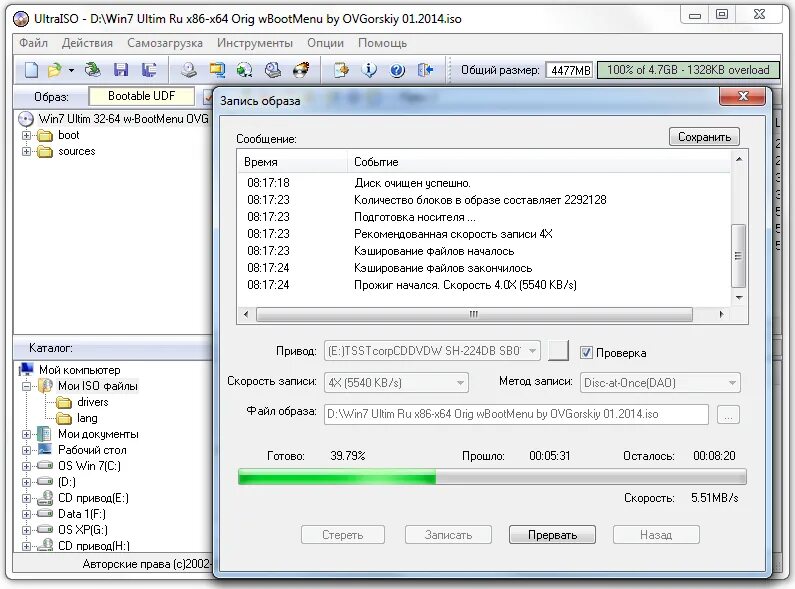Click the Open CD/DVD toolbar icon
795x589 pixels.
tap(92, 70)
